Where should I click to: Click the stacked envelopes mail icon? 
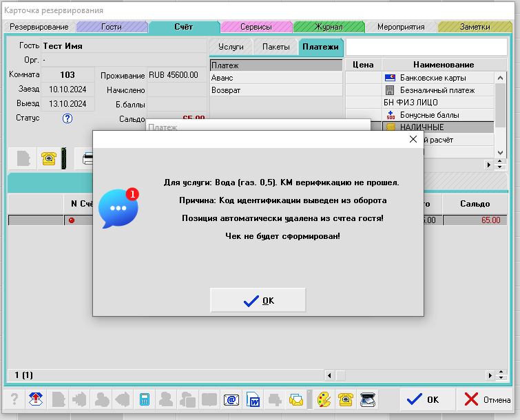296,399
